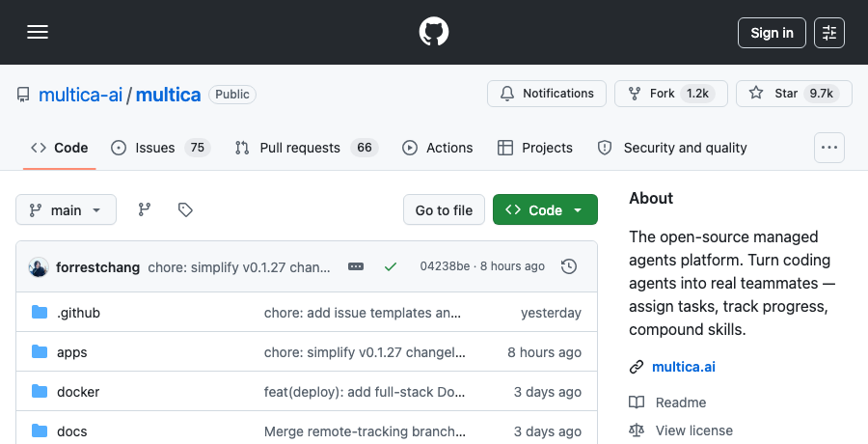Screen dimensions: 868x444
Task: Expand the main branch selector
Action: point(66,209)
